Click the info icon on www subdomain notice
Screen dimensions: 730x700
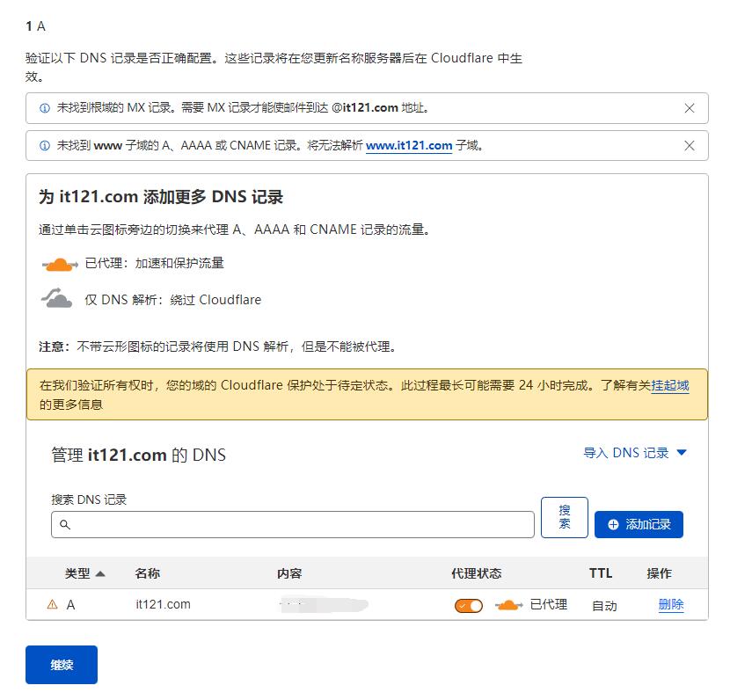point(45,146)
